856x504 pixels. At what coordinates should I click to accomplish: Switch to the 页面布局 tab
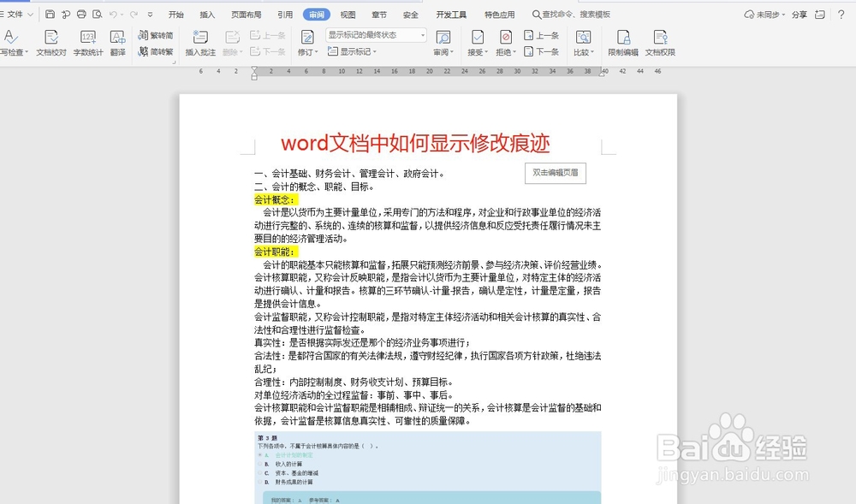tap(247, 15)
